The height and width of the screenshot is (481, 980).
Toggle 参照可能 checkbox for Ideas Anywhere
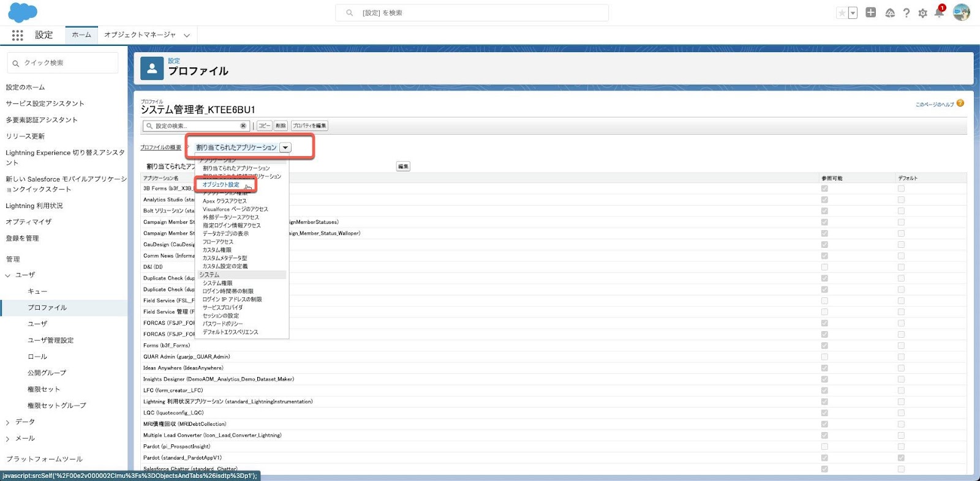click(824, 368)
